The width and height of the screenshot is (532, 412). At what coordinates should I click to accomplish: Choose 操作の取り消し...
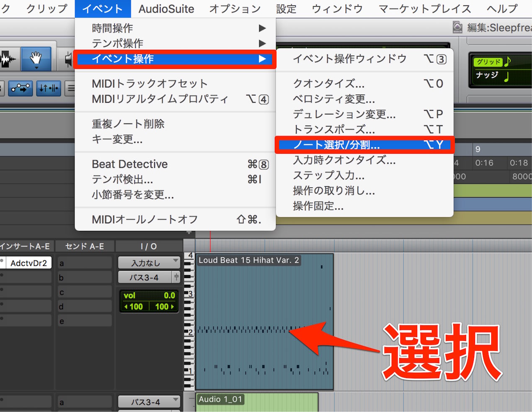tap(364, 191)
